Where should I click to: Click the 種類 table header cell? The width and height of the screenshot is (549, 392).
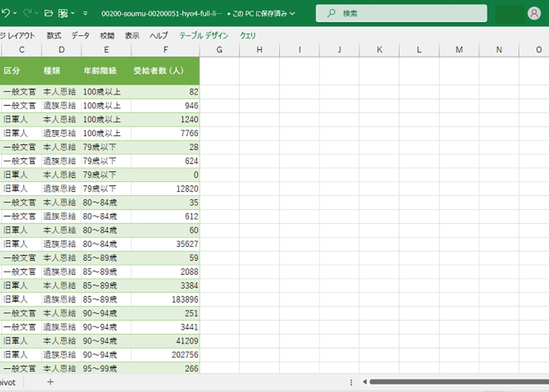coord(62,71)
